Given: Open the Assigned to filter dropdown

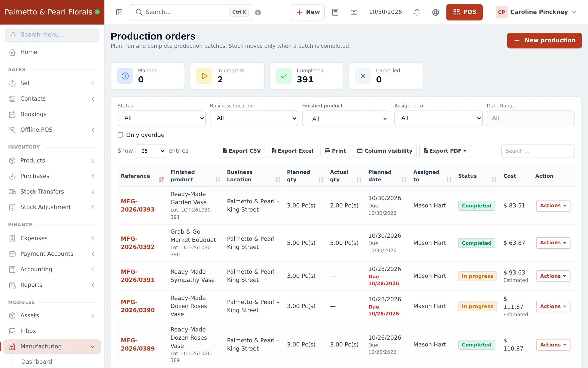Looking at the screenshot, I should coord(438,118).
